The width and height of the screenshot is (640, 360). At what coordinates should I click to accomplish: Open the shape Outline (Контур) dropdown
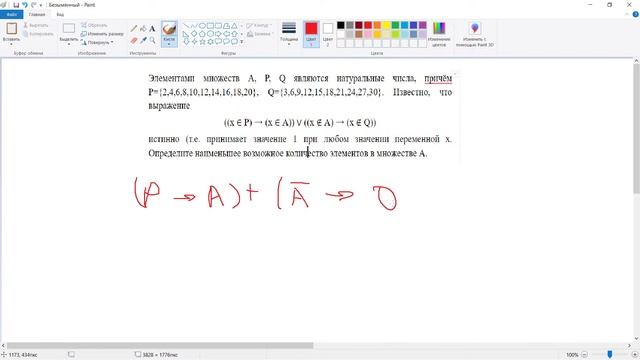259,25
